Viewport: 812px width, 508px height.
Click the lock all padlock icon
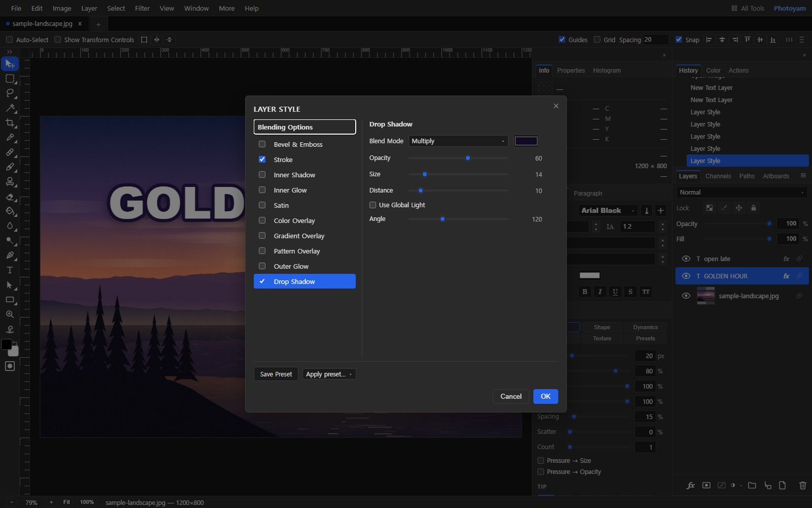tap(754, 208)
